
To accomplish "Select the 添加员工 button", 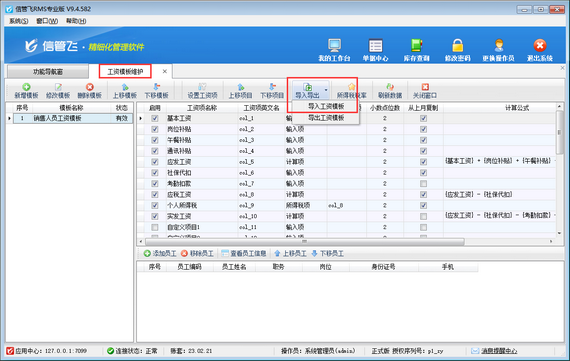I will point(160,253).
